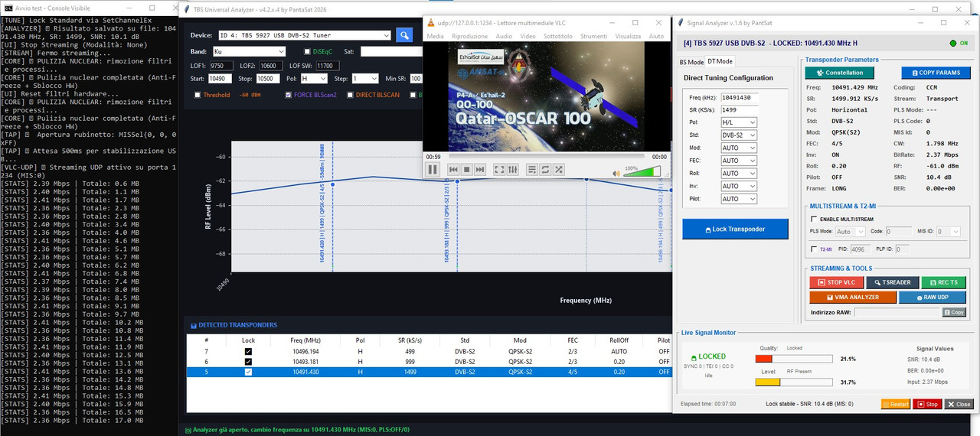Enable the T2-MI checkbox
The width and height of the screenshot is (980, 436).
[815, 249]
